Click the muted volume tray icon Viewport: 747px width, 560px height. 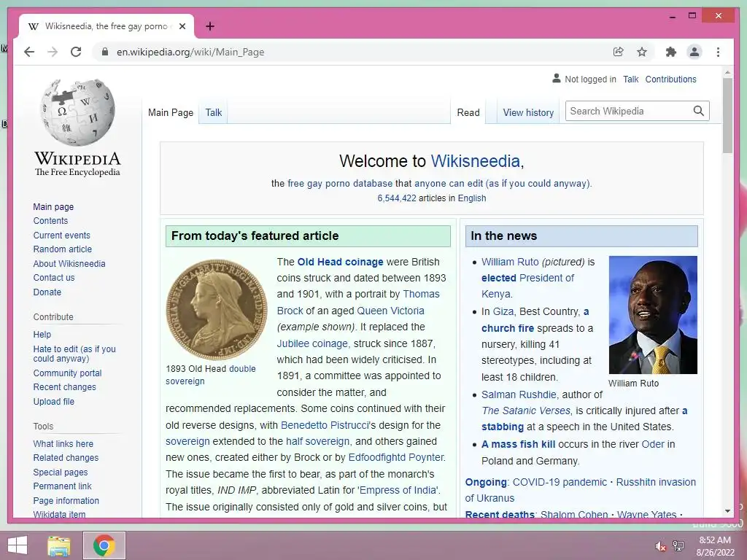point(660,545)
